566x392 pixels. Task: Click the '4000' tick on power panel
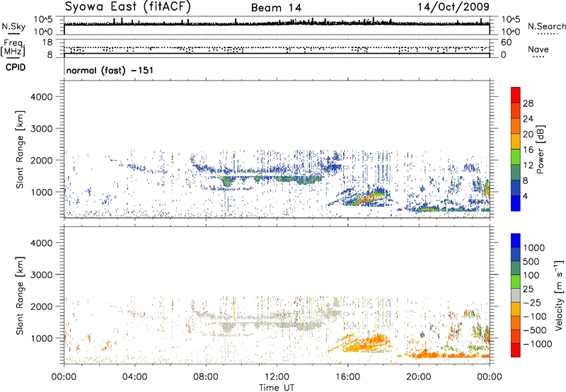[41, 97]
